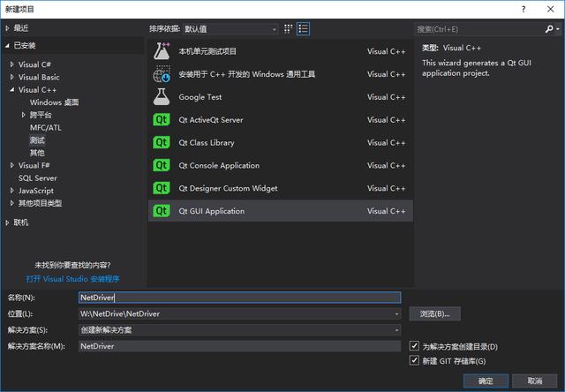565x392 pixels.
Task: Expand the 联机 section
Action: click(7, 222)
